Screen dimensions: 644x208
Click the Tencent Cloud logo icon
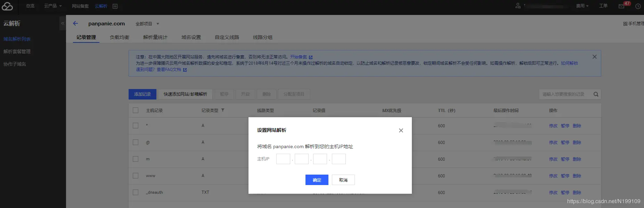7,6
